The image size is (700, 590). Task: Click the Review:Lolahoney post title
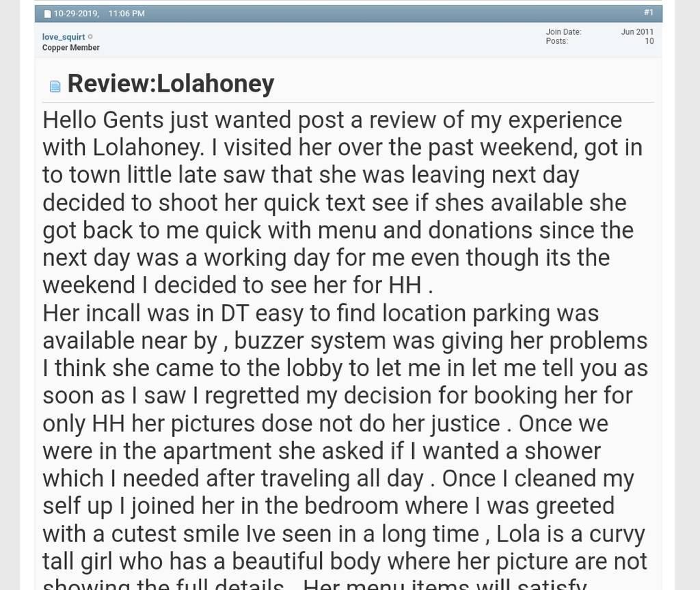(x=171, y=84)
